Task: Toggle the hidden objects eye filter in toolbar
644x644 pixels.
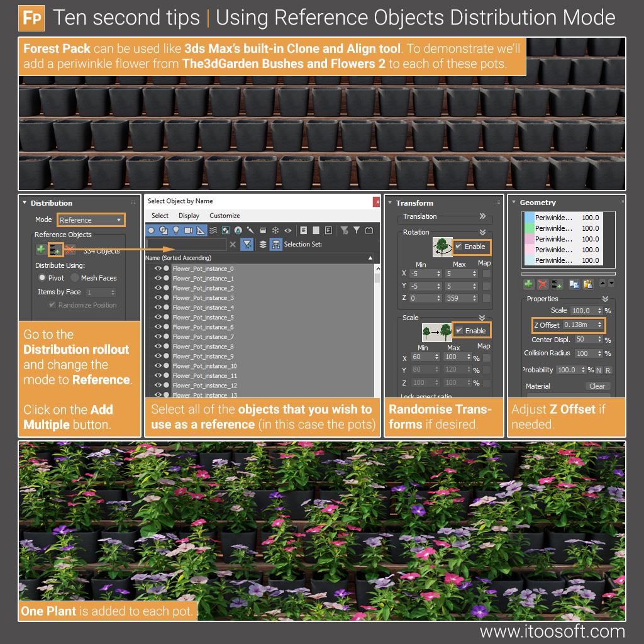Action: (288, 230)
